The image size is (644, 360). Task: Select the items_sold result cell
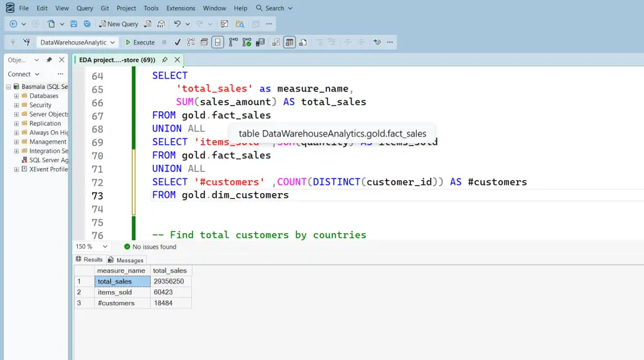coord(122,292)
